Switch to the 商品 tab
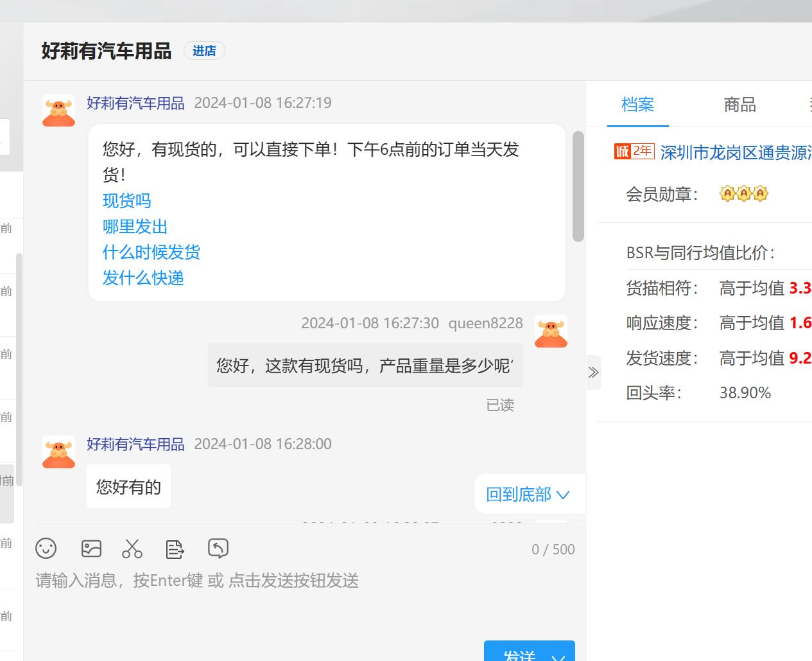 tap(739, 105)
